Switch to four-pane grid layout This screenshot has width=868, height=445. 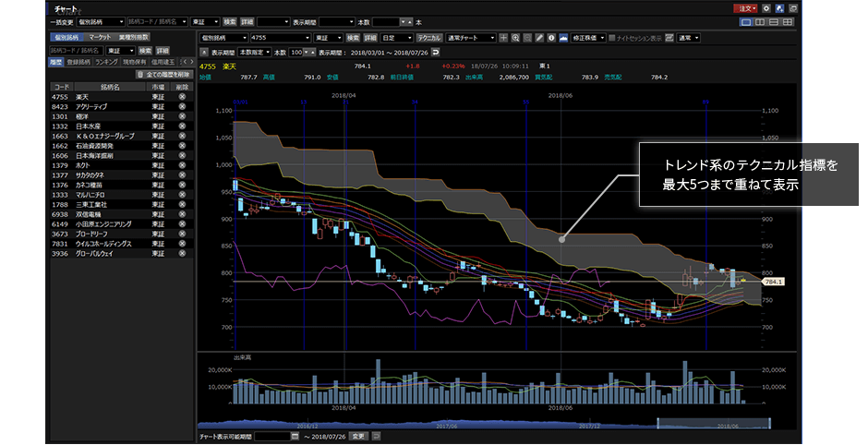point(787,20)
